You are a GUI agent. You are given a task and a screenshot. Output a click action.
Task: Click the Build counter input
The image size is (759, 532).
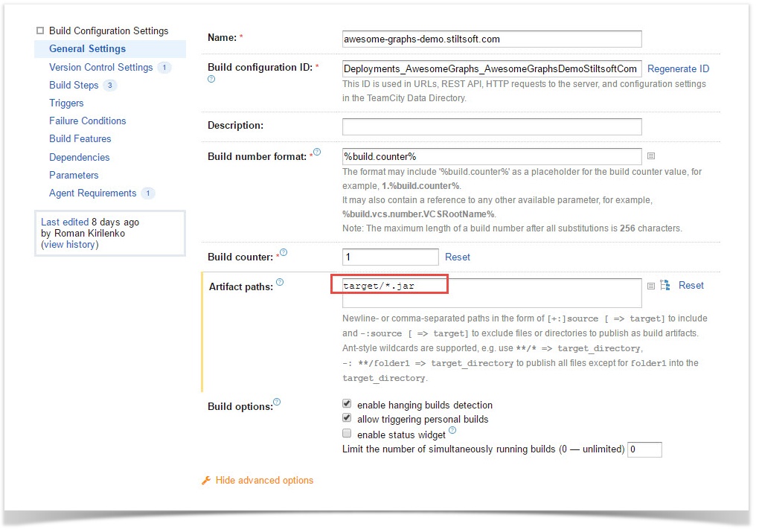(x=390, y=257)
